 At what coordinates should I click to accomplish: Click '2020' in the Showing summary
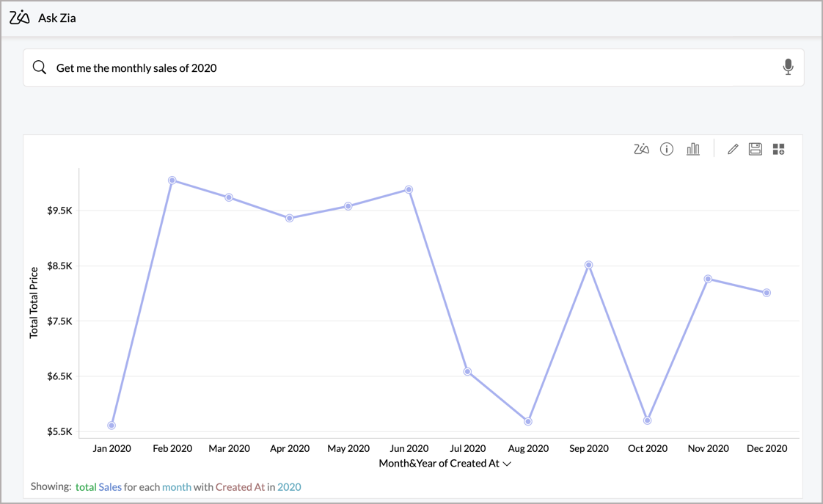289,487
